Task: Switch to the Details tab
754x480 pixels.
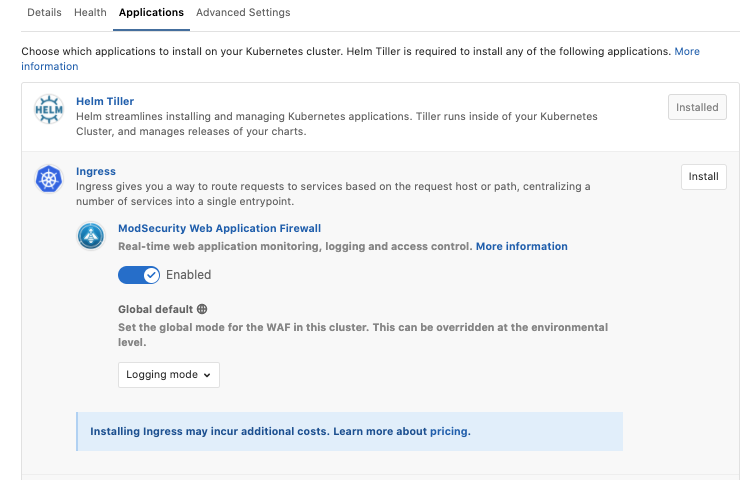Action: pyautogui.click(x=44, y=13)
